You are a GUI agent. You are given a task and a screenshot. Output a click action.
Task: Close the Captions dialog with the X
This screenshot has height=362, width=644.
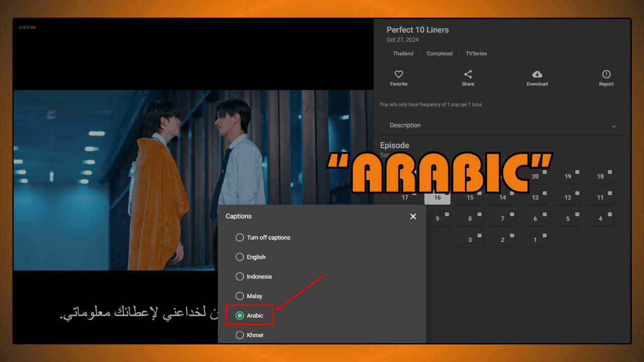coord(413,216)
